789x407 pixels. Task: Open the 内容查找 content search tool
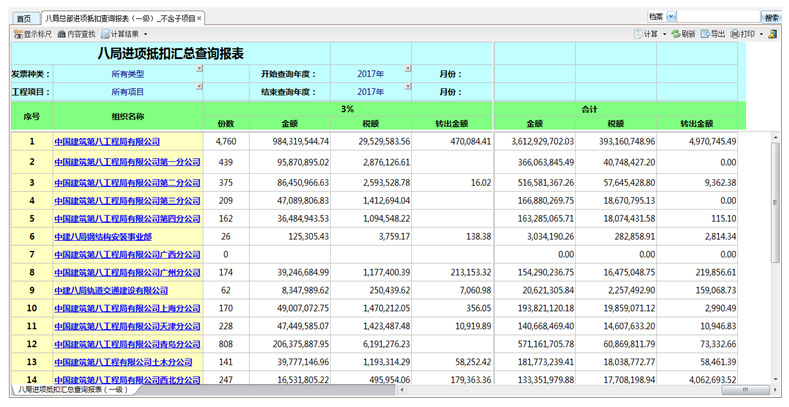coord(76,34)
